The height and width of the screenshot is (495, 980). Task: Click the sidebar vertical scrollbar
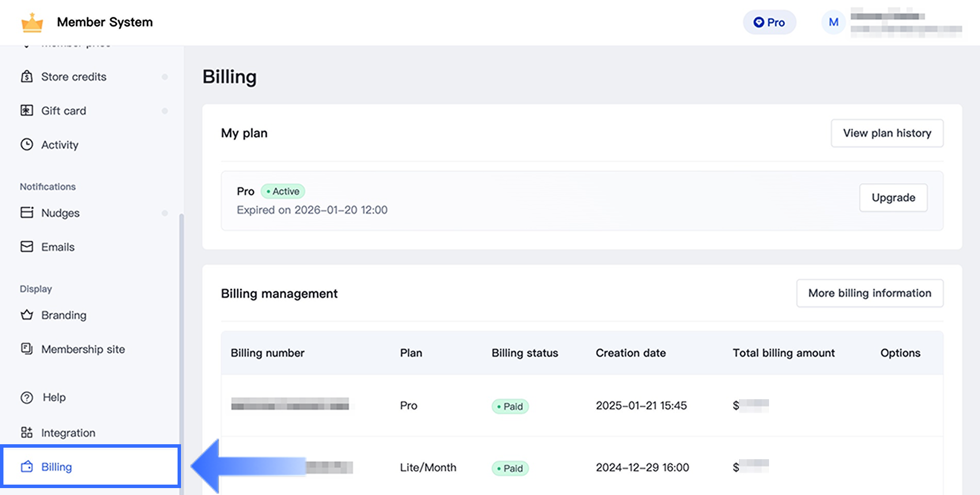tap(181, 346)
